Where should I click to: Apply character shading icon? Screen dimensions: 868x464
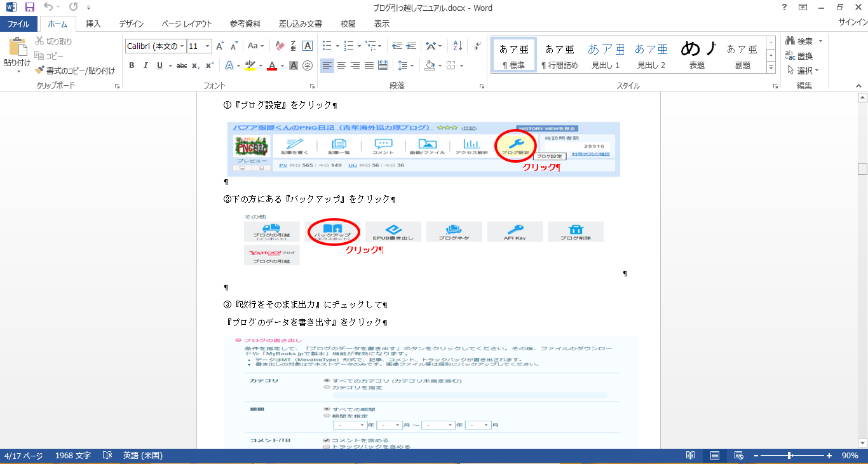point(294,65)
